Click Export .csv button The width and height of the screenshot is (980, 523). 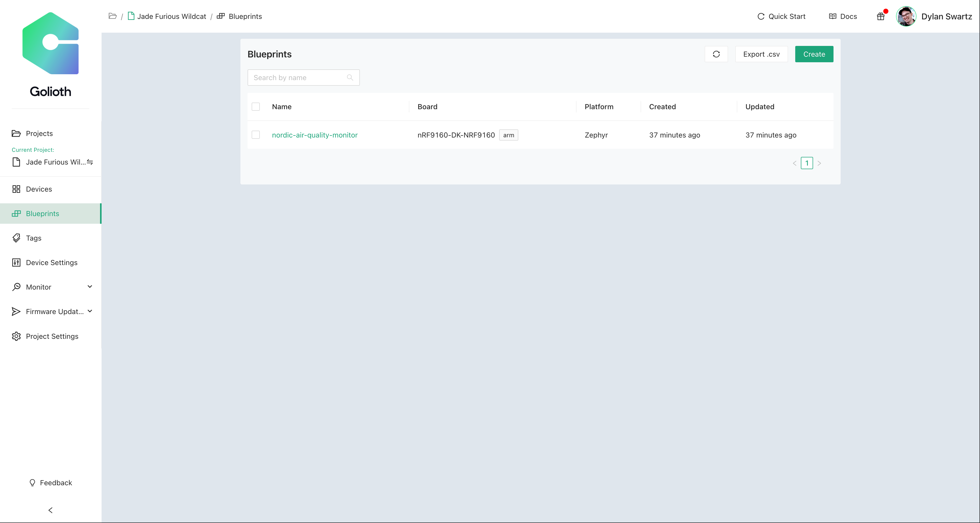click(x=761, y=54)
